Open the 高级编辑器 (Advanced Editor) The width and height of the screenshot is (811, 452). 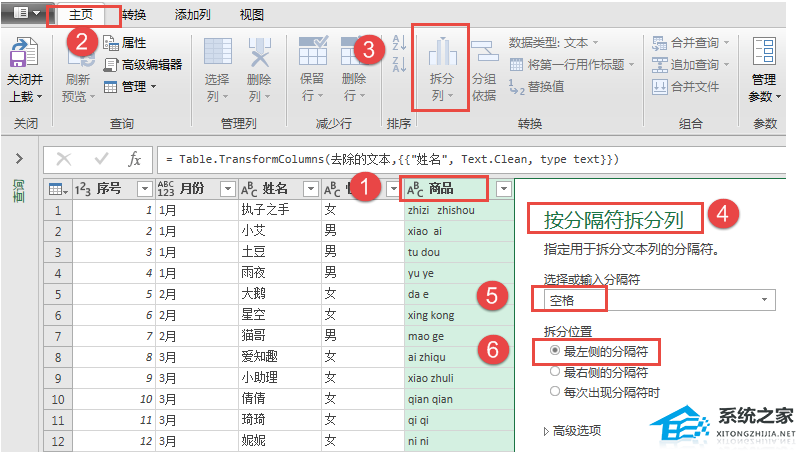point(143,64)
